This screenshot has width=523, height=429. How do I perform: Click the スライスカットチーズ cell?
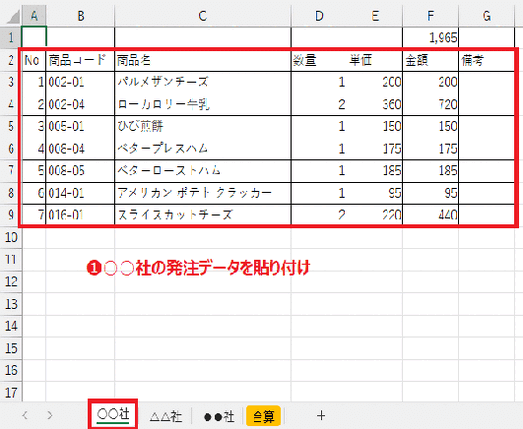click(x=203, y=214)
